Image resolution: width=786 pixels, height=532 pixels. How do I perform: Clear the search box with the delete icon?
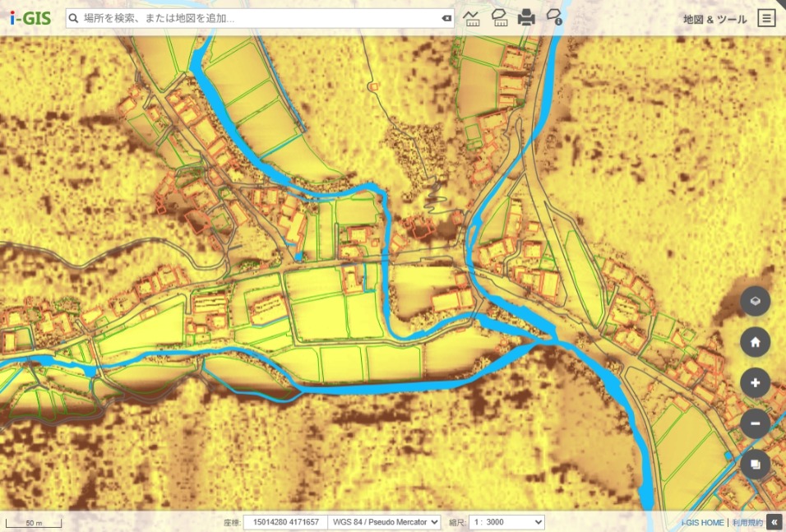coord(446,18)
